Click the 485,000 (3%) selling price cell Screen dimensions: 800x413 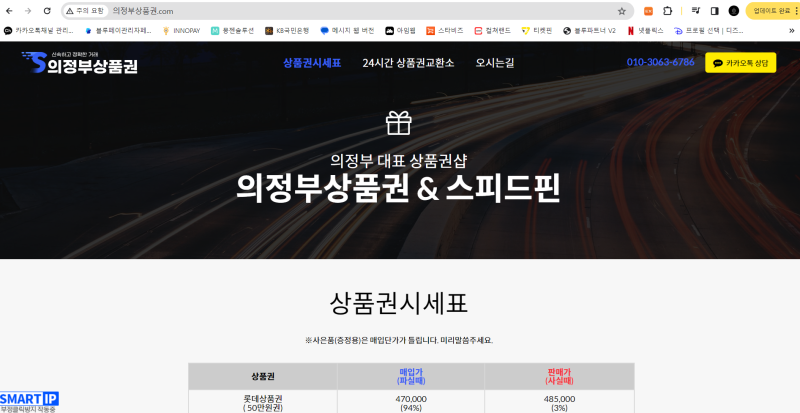click(x=559, y=402)
